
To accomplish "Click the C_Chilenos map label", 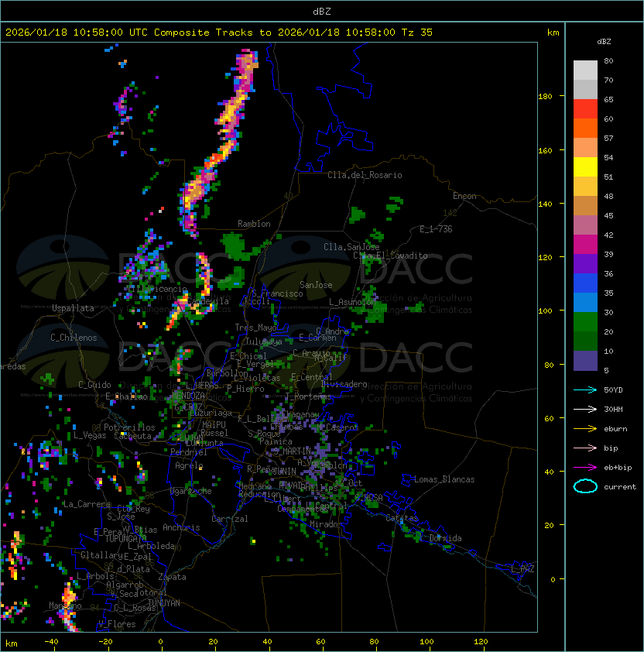I will pyautogui.click(x=74, y=338).
